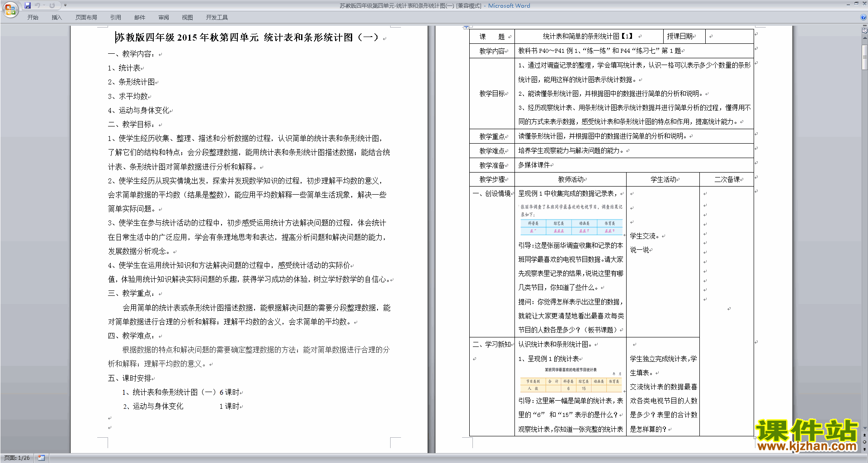Click the text 说一说
868x463 pixels.
[x=640, y=250]
